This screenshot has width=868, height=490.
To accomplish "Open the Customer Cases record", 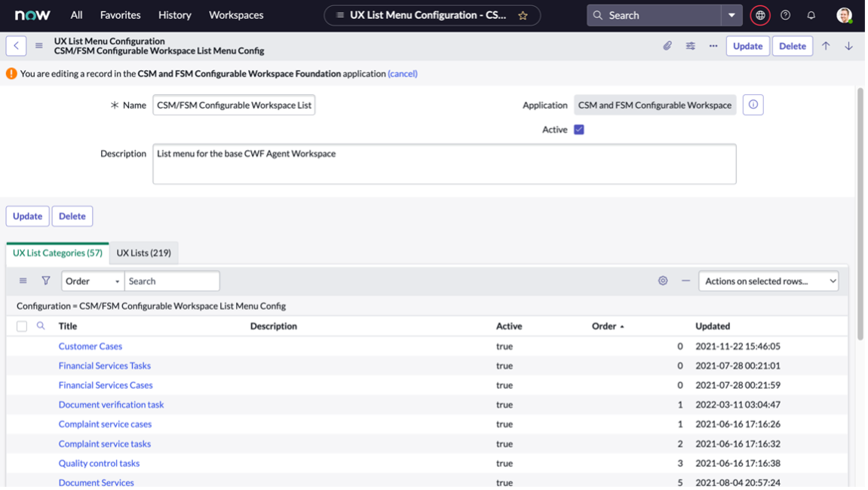I will click(x=90, y=346).
